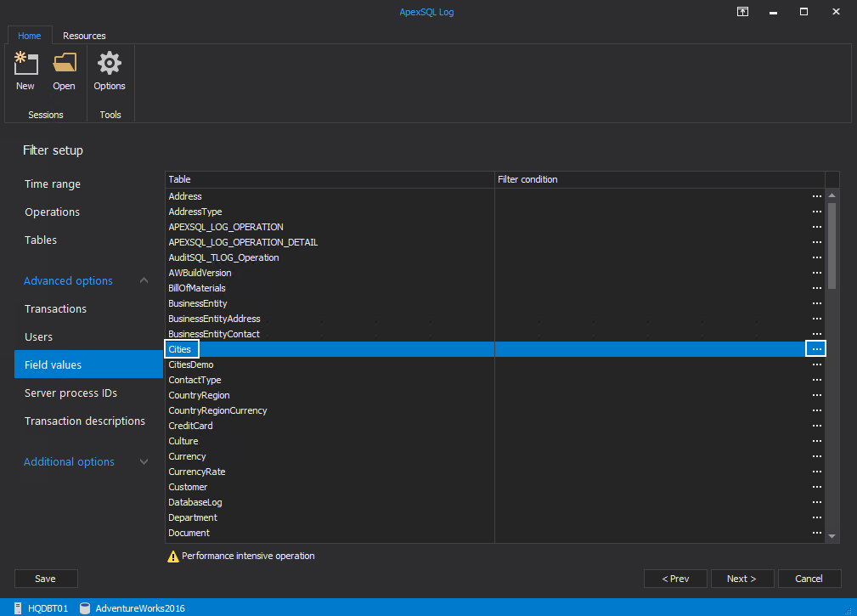Open the Transactions filter page
The height and width of the screenshot is (616, 857).
point(55,309)
